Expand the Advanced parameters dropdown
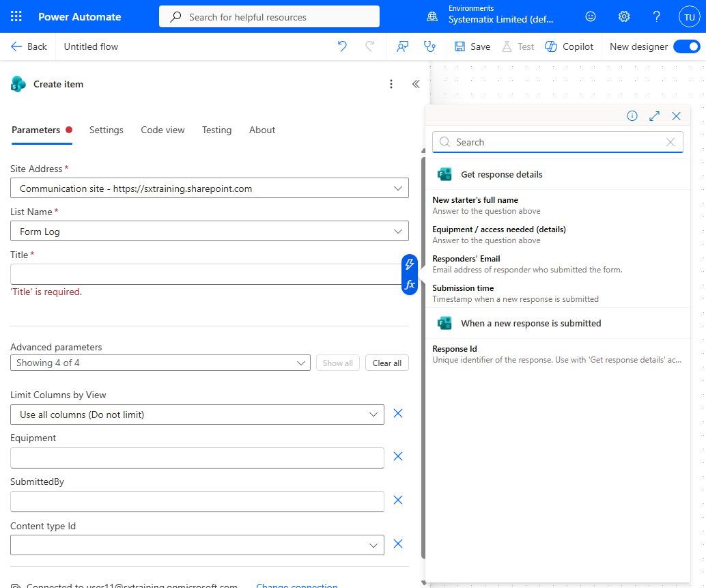The width and height of the screenshot is (706, 588). coord(160,363)
